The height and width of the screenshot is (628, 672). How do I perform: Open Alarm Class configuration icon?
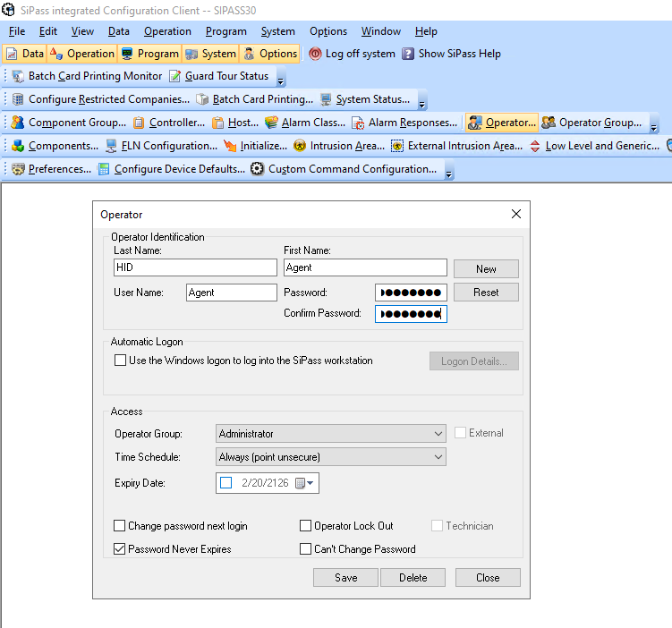pyautogui.click(x=272, y=123)
